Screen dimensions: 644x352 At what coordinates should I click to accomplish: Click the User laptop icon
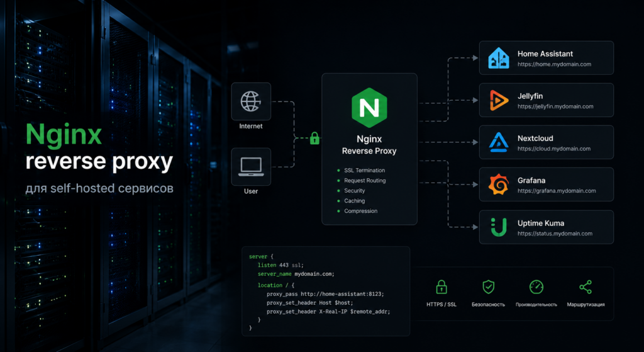click(251, 167)
